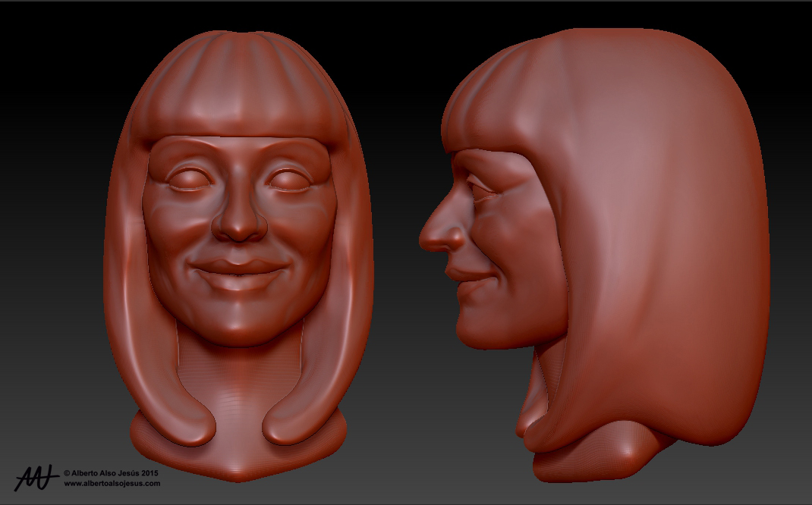The image size is (812, 505).
Task: Click the text "© Alberto Also Jesús 2015"
Action: [x=111, y=473]
